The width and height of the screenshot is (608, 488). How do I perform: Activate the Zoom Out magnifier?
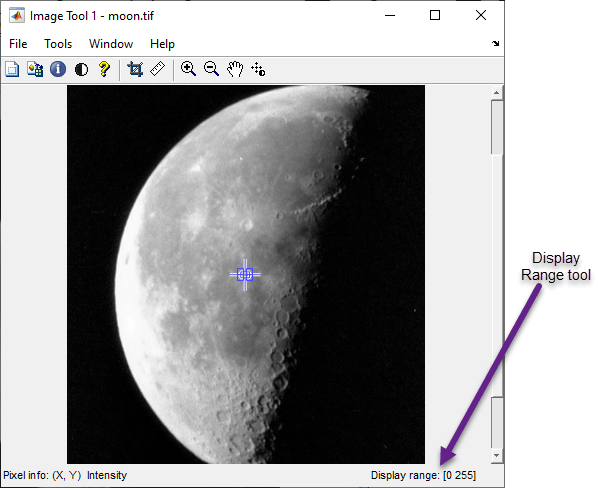pyautogui.click(x=212, y=69)
